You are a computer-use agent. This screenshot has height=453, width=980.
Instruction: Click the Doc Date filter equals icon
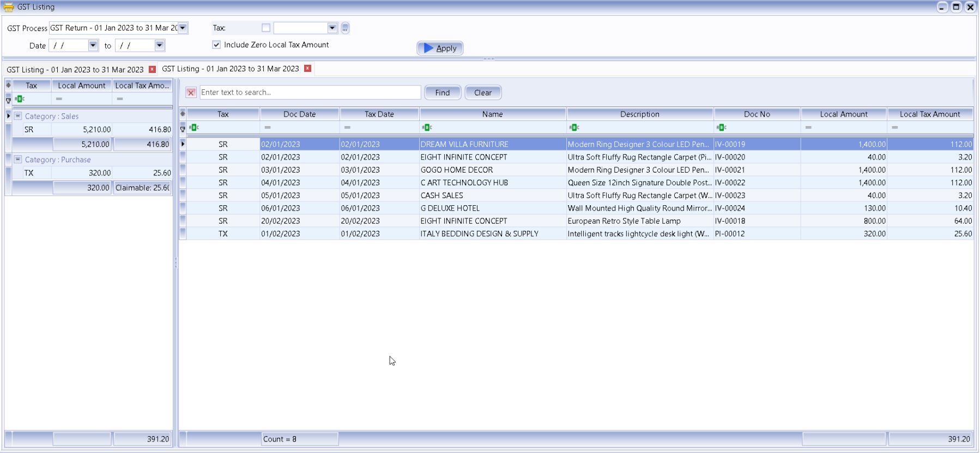click(268, 127)
